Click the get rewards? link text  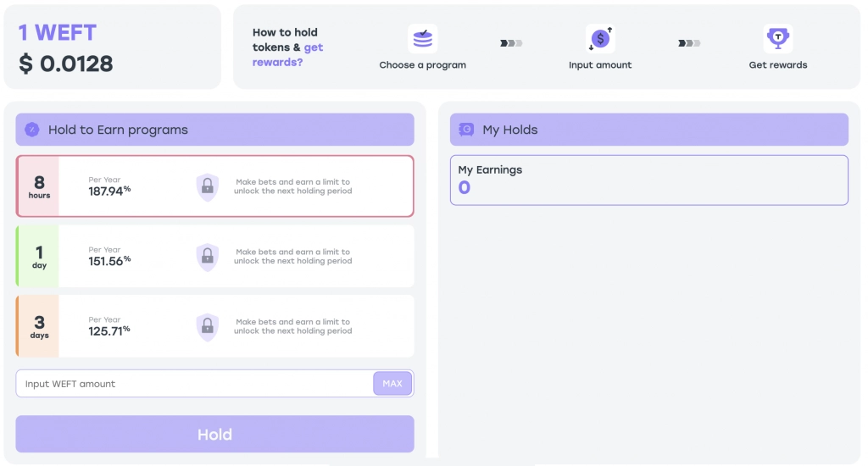click(x=287, y=55)
